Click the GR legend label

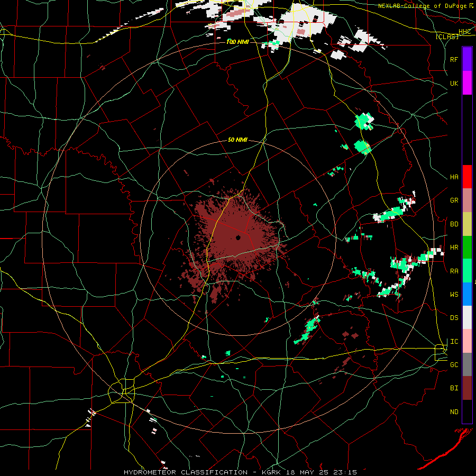tap(454, 200)
